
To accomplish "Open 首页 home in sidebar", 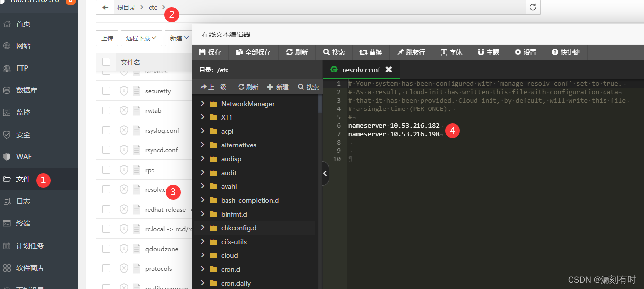I will pos(23,24).
